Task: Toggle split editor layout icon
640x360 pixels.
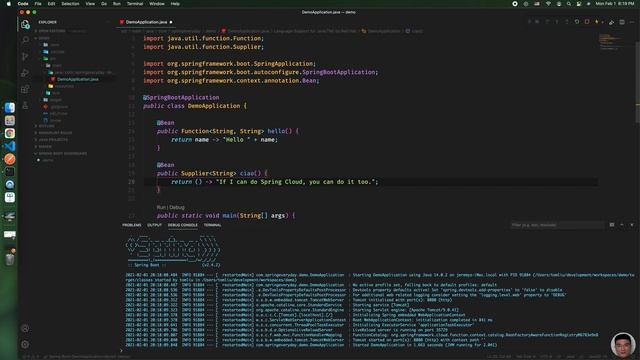Action: point(622,22)
